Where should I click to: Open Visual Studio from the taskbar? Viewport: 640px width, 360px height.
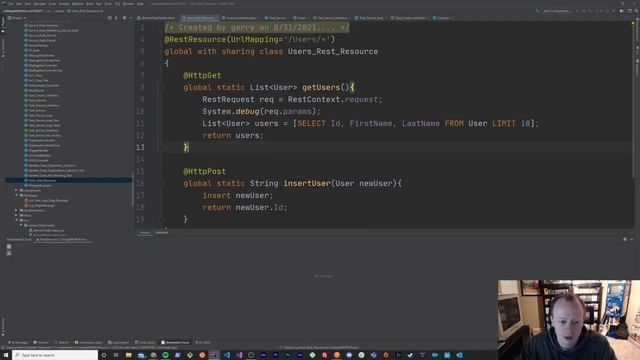click(x=239, y=355)
